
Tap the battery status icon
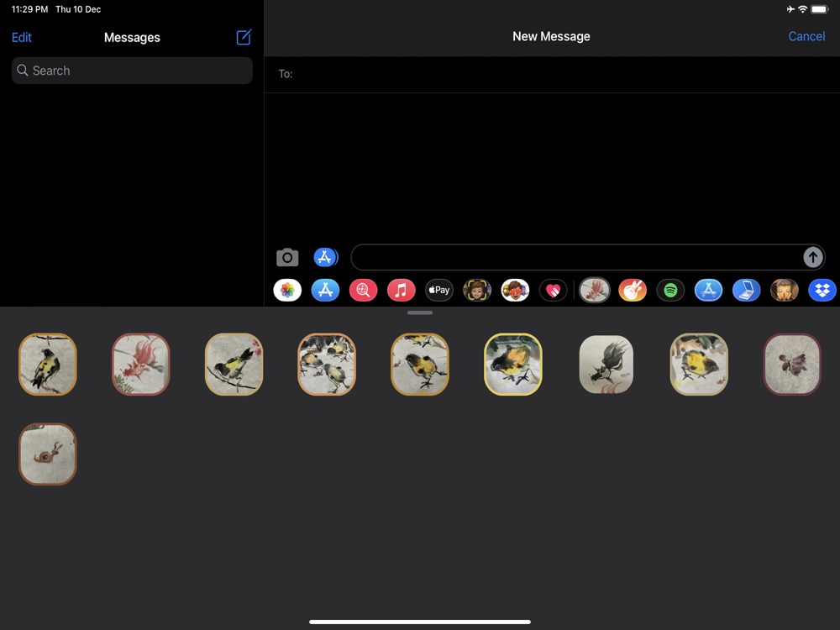820,9
